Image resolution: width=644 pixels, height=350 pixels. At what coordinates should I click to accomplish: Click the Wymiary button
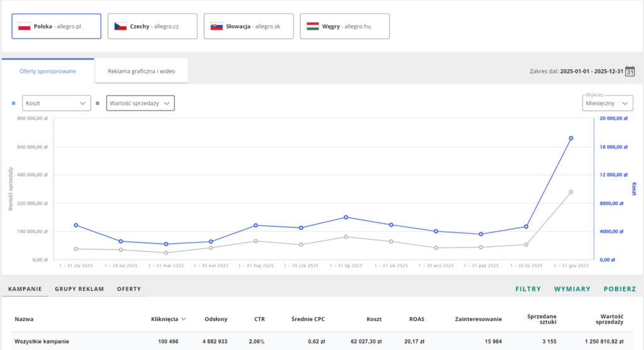click(572, 289)
